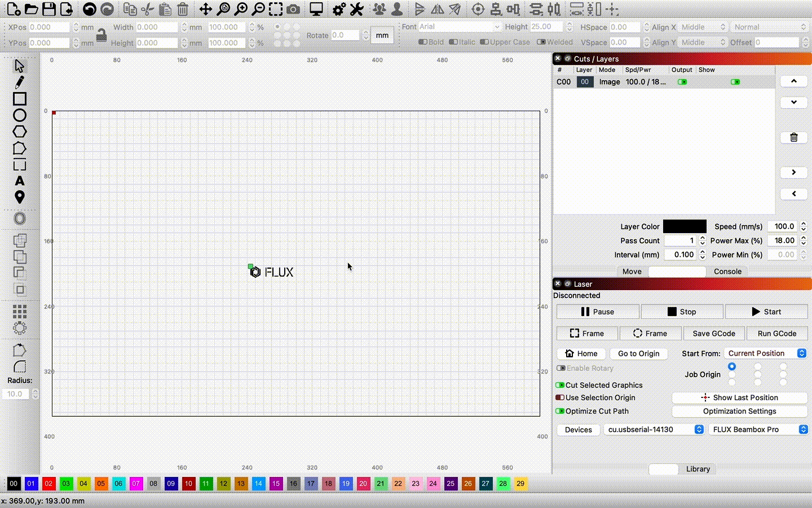This screenshot has width=812, height=508.
Task: Select the Ellipse drawing tool
Action: [x=20, y=115]
